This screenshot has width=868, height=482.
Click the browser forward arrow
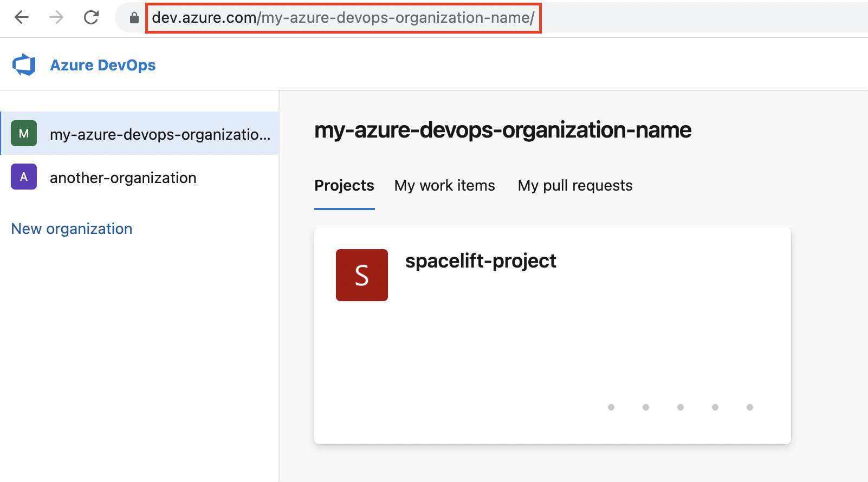tap(56, 17)
